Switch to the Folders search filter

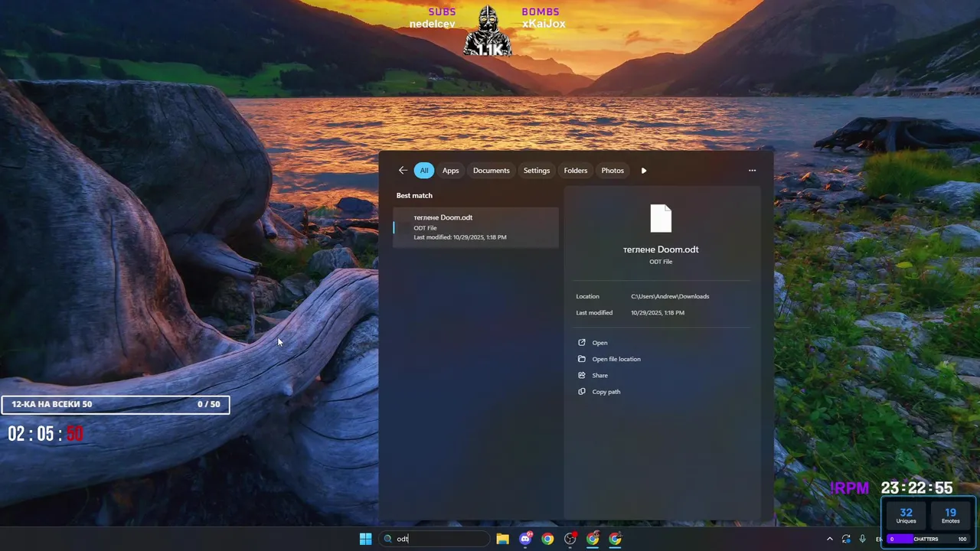576,171
